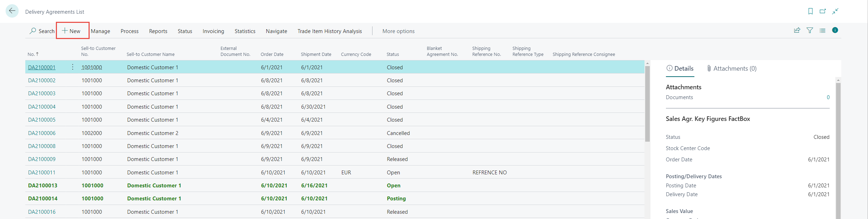Toggle the filter pane funnel icon
This screenshot has height=219, width=868.
(810, 30)
